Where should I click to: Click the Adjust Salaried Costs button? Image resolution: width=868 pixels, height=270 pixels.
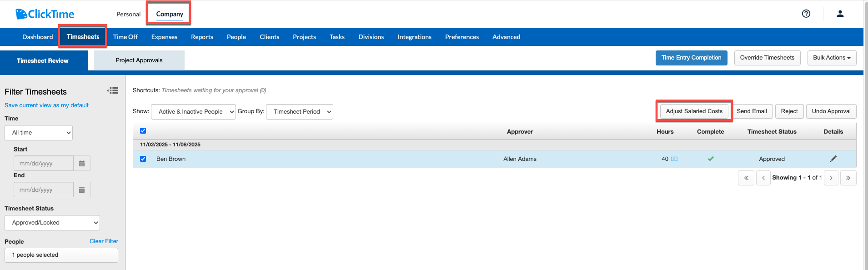pos(694,111)
